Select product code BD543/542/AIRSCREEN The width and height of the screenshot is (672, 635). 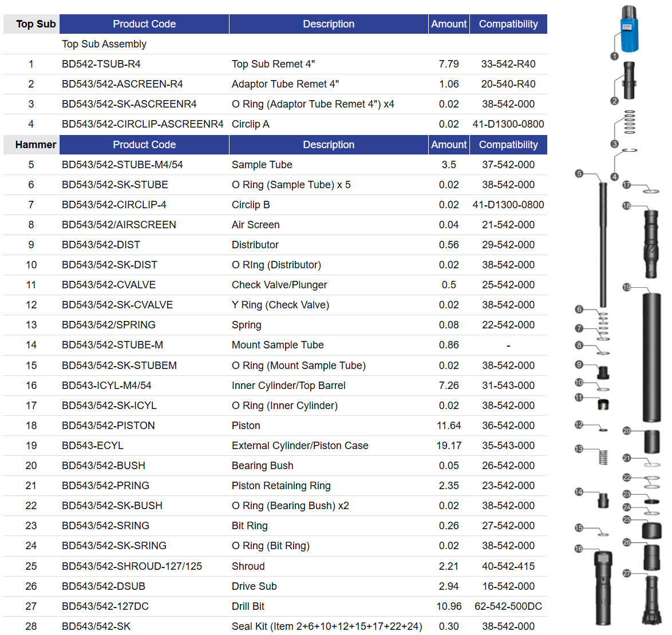click(118, 225)
